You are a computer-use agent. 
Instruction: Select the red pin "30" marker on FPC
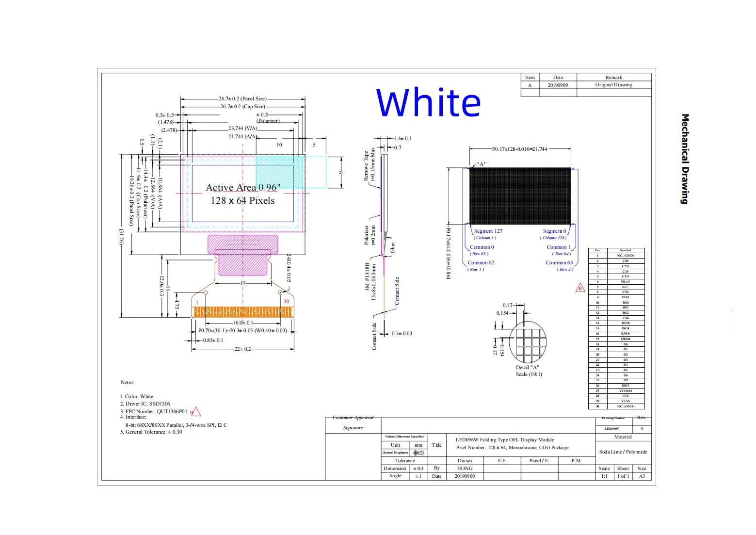[x=286, y=301]
